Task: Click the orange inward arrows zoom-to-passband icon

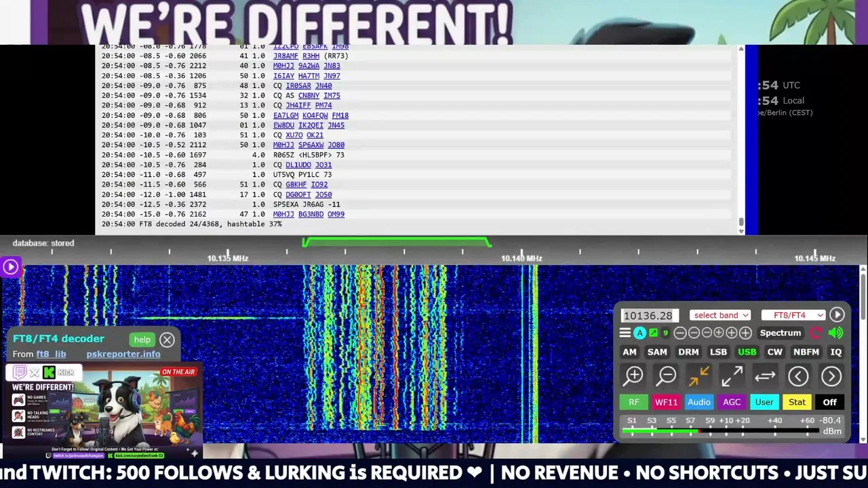Action: pyautogui.click(x=698, y=375)
